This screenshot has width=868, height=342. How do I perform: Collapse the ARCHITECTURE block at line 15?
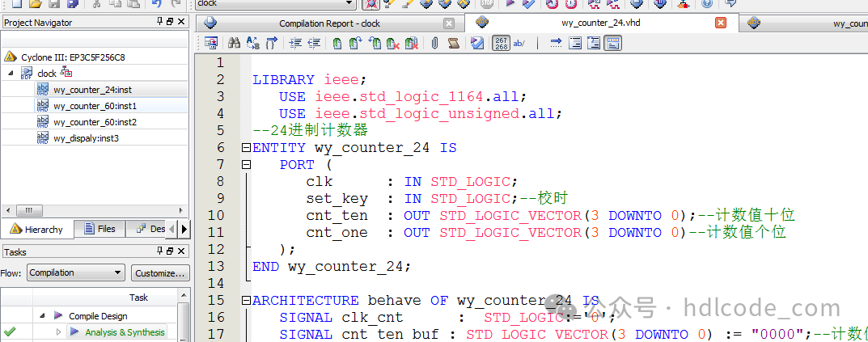pyautogui.click(x=246, y=301)
